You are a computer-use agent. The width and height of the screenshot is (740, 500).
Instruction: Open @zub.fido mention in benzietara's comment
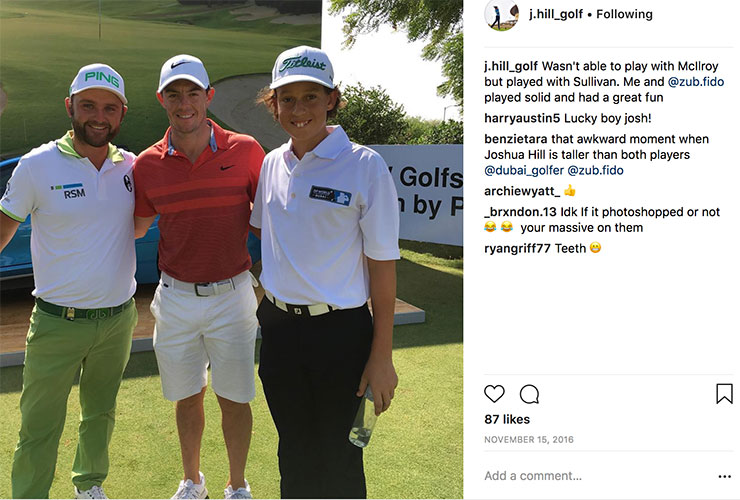(595, 170)
